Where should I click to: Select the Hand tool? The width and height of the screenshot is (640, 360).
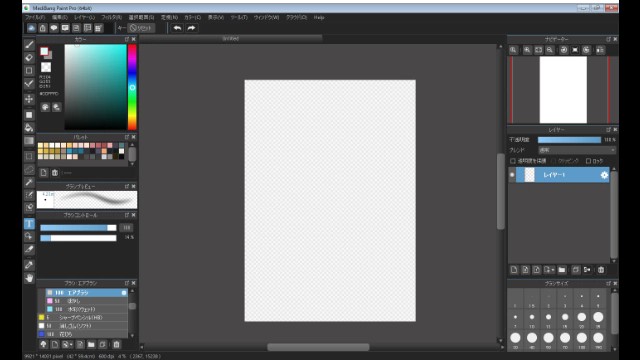(x=29, y=278)
